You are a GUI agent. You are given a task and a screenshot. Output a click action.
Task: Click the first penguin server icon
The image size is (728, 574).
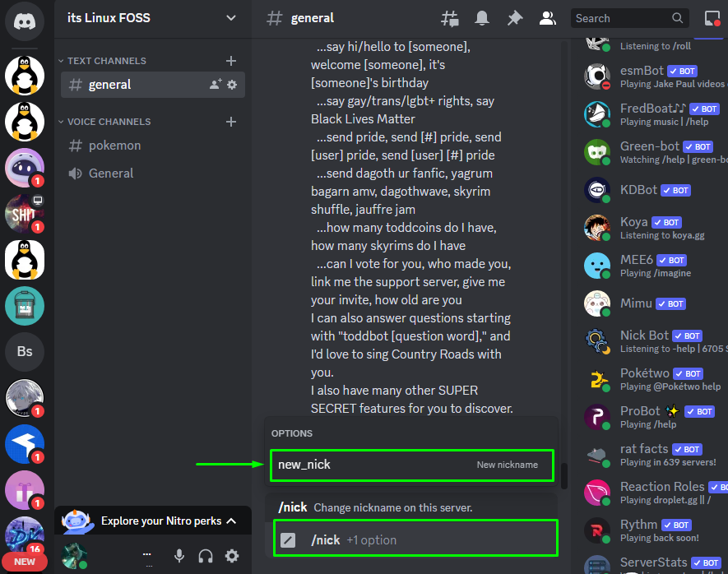coord(25,75)
